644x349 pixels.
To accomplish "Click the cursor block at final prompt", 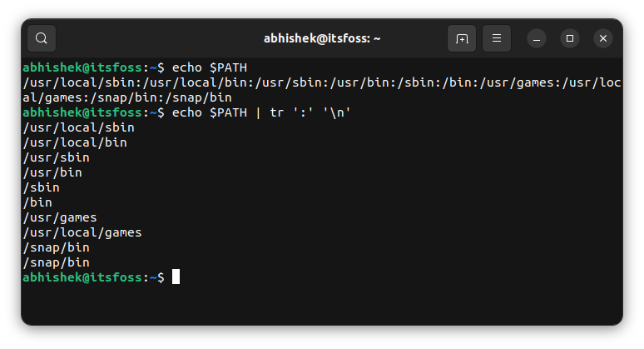I will (176, 277).
